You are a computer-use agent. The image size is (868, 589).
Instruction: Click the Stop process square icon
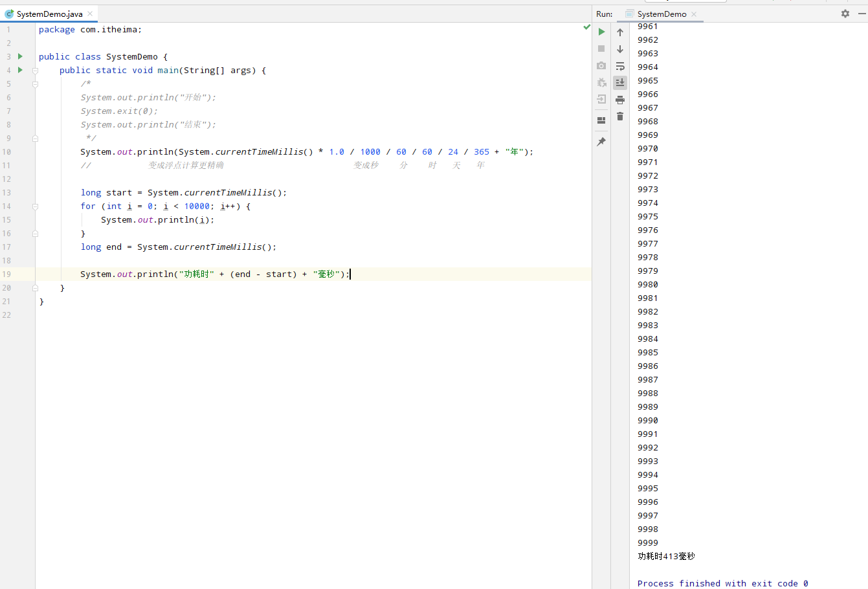point(601,49)
